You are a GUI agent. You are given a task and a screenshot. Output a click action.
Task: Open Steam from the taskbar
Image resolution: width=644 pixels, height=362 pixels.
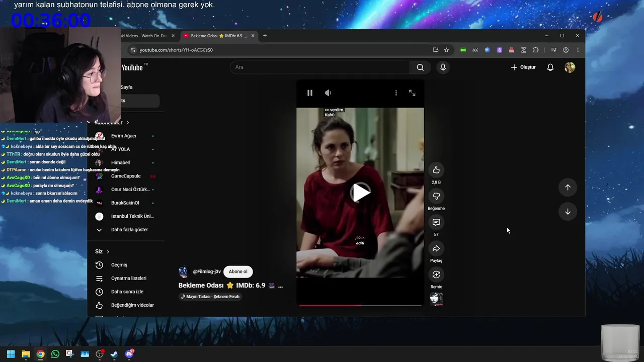click(114, 354)
